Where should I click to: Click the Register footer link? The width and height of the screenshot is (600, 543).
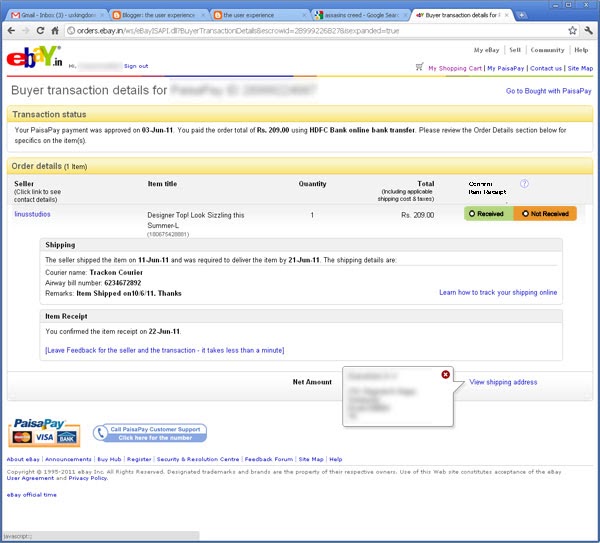pyautogui.click(x=139, y=459)
